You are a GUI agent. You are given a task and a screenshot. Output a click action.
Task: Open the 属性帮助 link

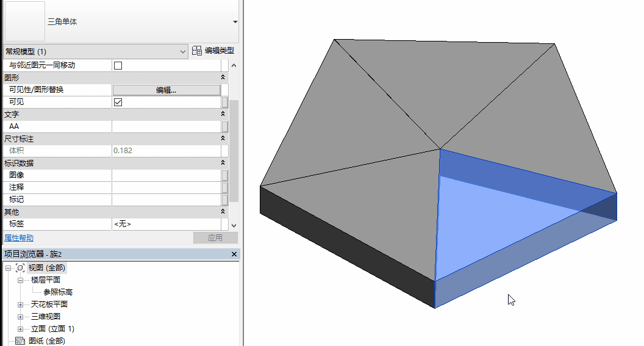[x=19, y=238]
